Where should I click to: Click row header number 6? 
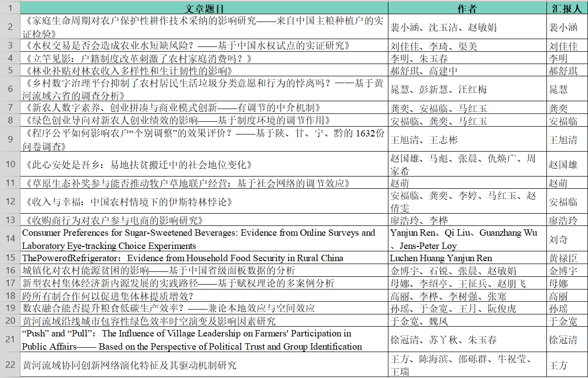click(10, 89)
